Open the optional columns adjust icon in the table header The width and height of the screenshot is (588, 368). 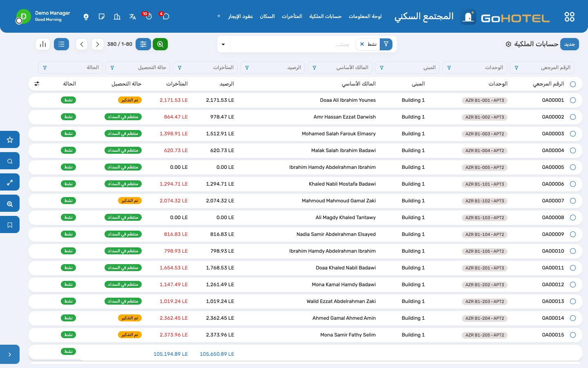coord(37,84)
